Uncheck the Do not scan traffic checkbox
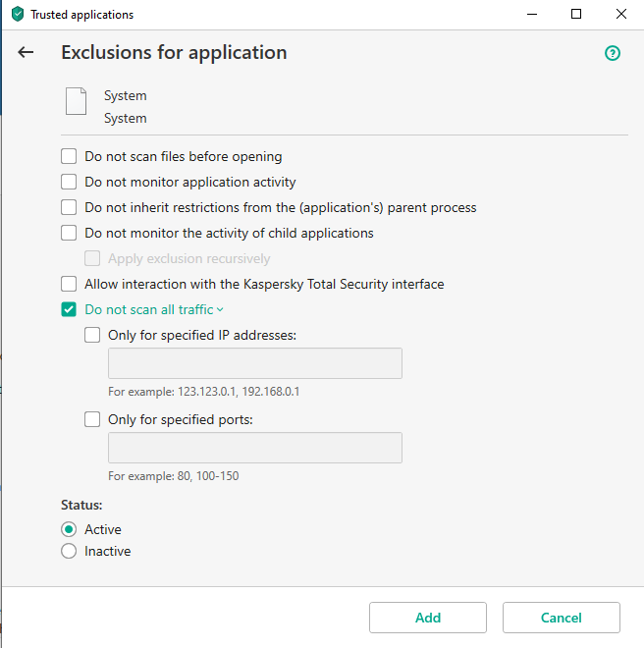This screenshot has height=648, width=644. coord(69,309)
